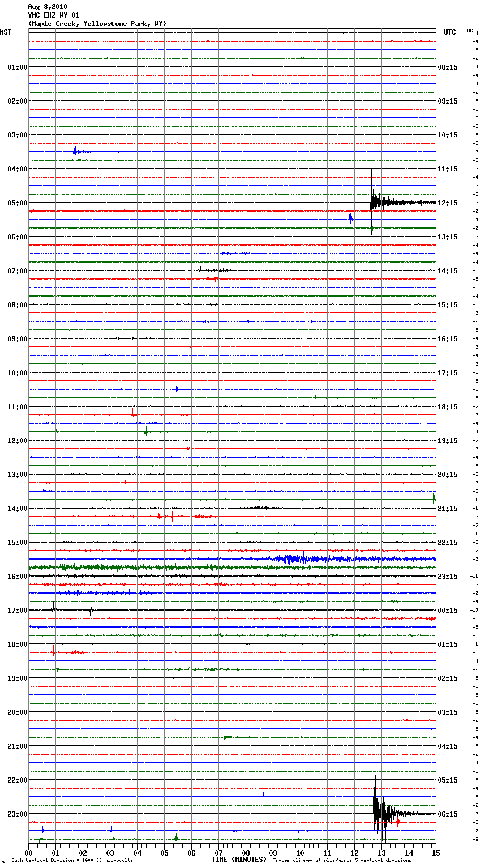The image size is (481, 868).
Task: Click the '19:00' MST hour label
Action: pos(18,678)
